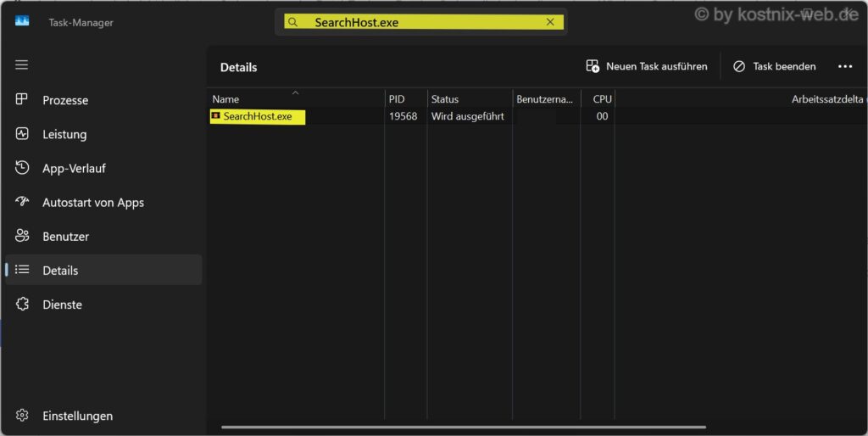Click the Prozesse sidebar icon

(21, 99)
